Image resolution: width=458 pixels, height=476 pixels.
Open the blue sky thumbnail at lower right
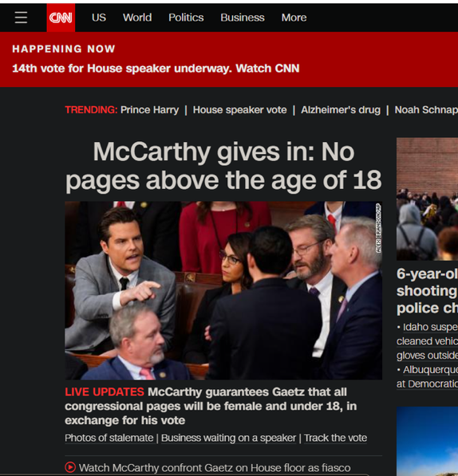point(428,441)
